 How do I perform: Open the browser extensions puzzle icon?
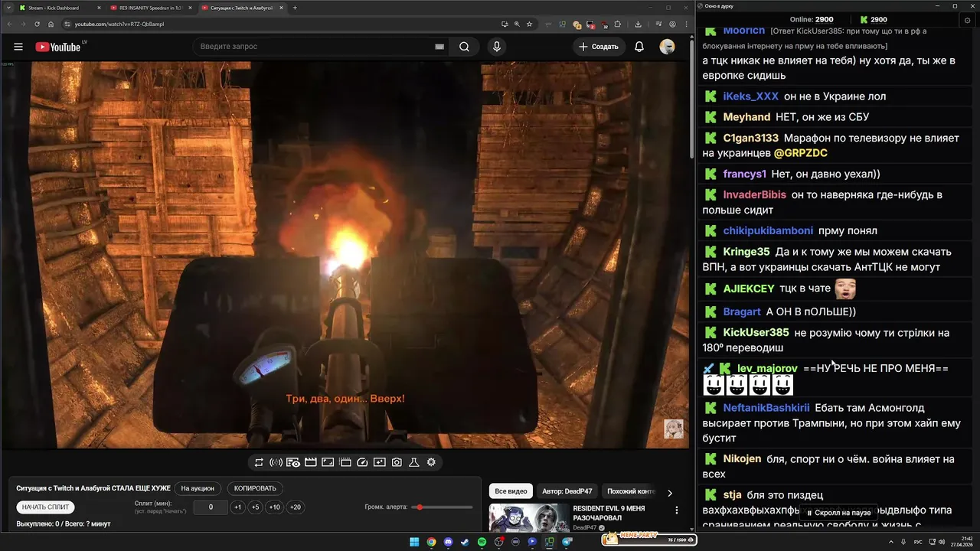point(618,24)
